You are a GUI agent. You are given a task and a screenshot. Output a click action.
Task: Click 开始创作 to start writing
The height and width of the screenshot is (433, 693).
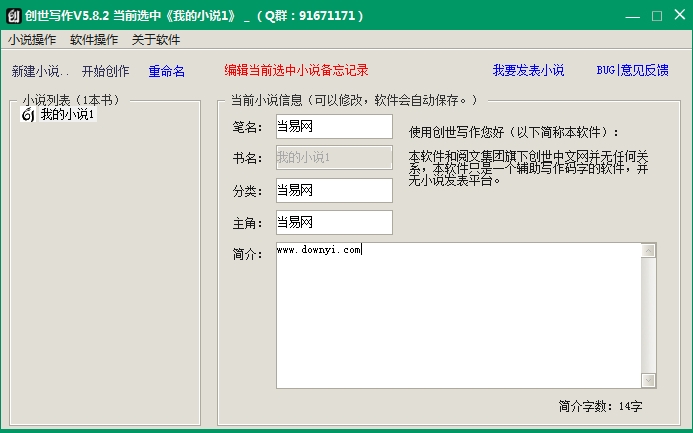coord(105,72)
